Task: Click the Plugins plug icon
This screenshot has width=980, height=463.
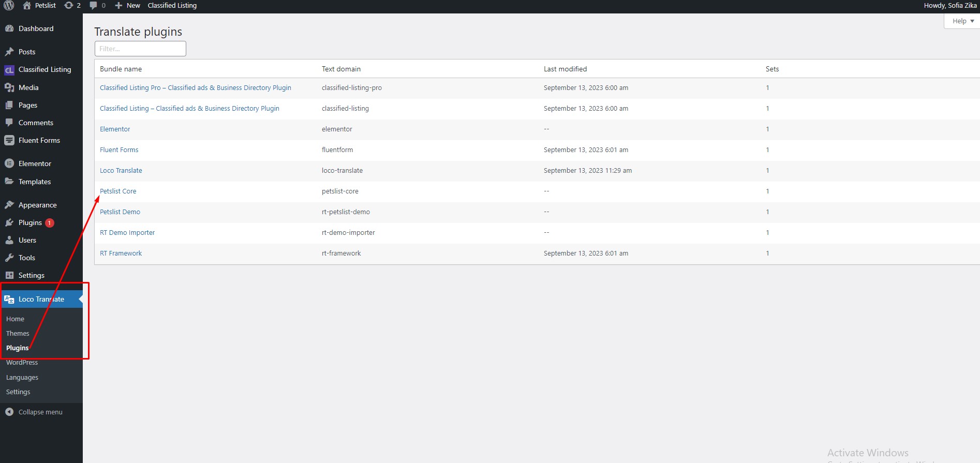Action: (x=9, y=222)
